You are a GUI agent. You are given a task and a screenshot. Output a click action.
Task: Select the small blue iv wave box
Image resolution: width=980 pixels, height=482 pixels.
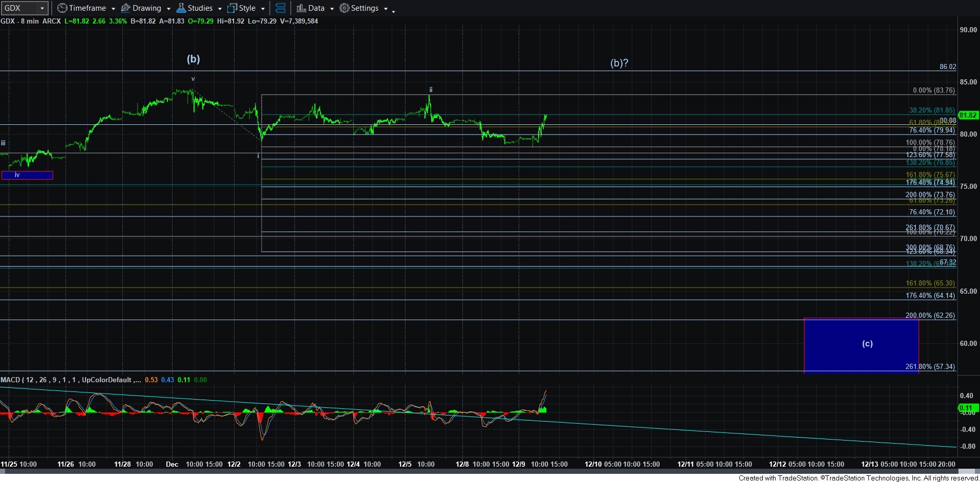click(x=27, y=175)
